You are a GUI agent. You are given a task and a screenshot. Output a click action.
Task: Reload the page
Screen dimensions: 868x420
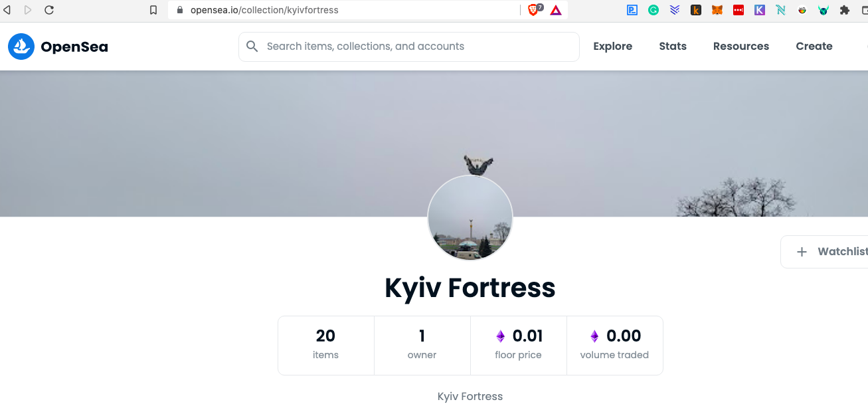click(x=49, y=10)
